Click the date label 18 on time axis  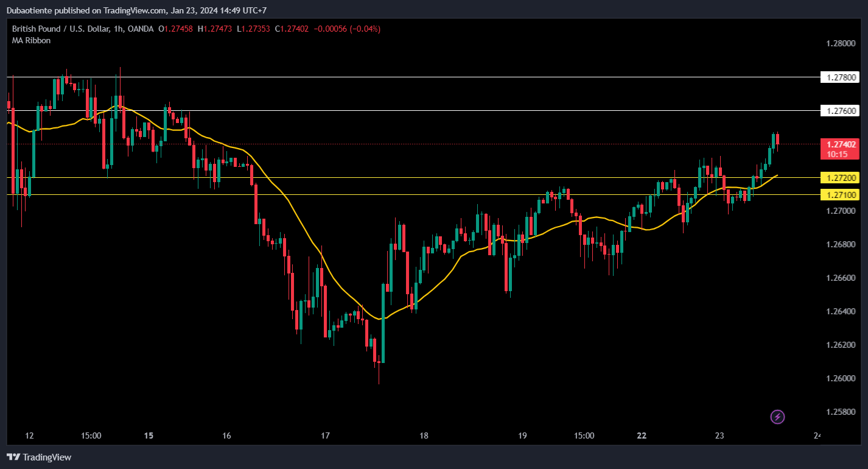[424, 436]
